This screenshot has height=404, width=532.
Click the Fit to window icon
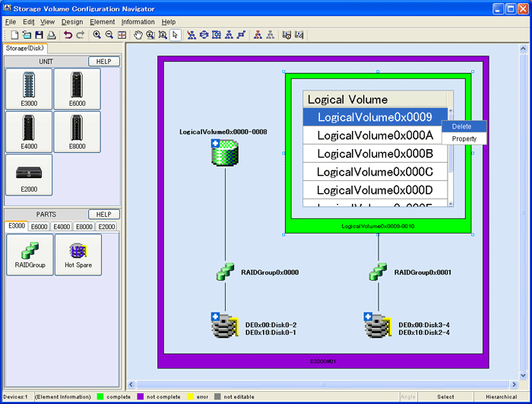[x=122, y=35]
